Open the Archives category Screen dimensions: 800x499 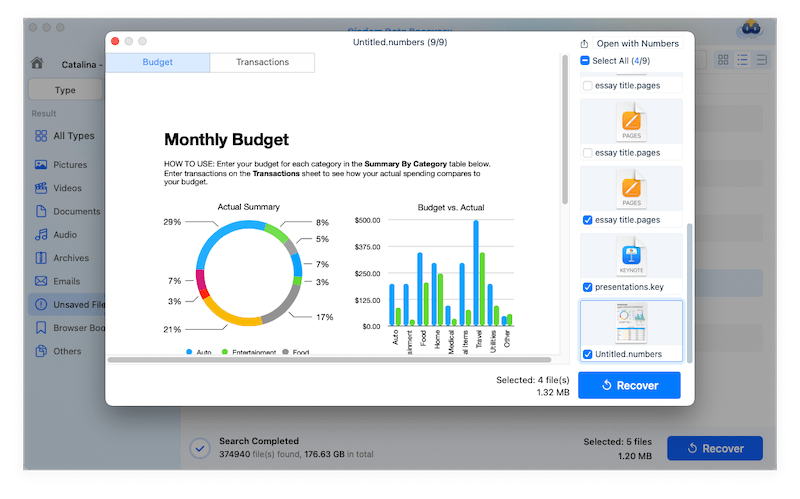[x=41, y=258]
